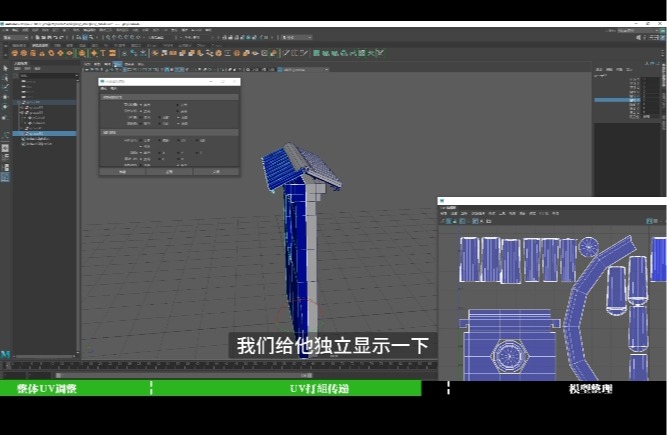Image resolution: width=667 pixels, height=435 pixels.
Task: Select defaultLightSet in the Outliner
Action: 37,139
